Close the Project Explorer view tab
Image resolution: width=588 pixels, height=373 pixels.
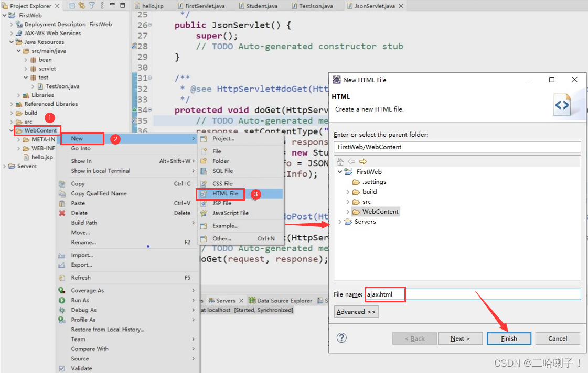(x=57, y=6)
